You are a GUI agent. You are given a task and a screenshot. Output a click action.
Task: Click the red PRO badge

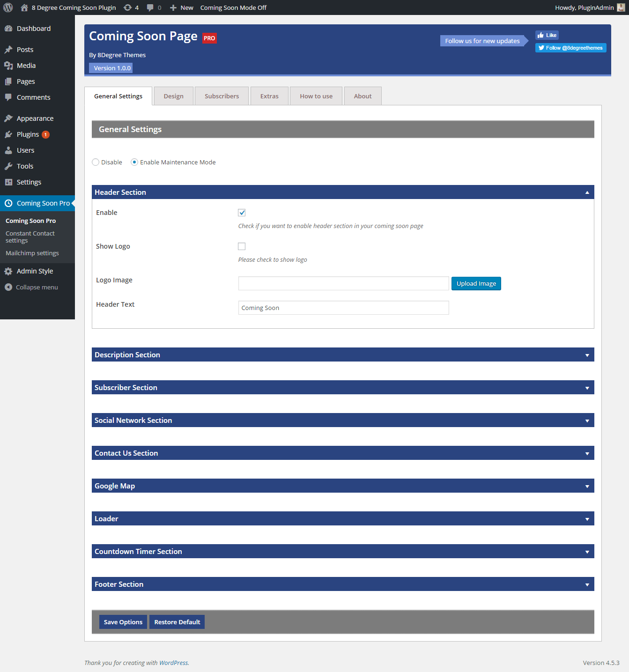click(x=209, y=38)
